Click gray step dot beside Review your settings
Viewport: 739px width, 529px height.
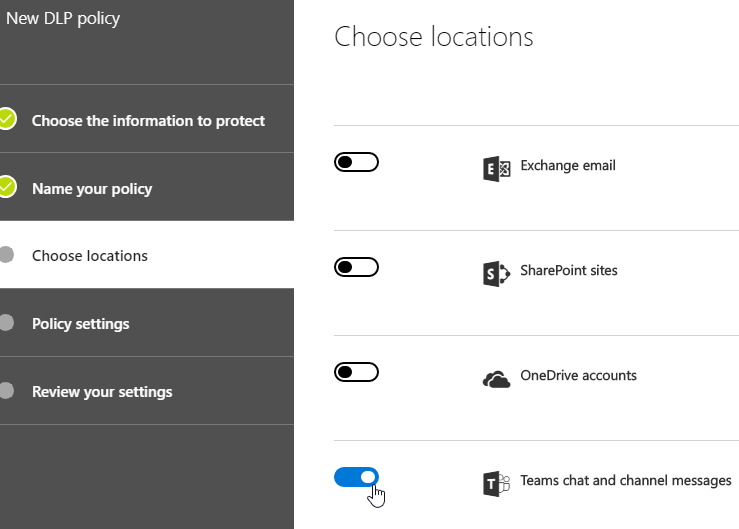tap(7, 391)
